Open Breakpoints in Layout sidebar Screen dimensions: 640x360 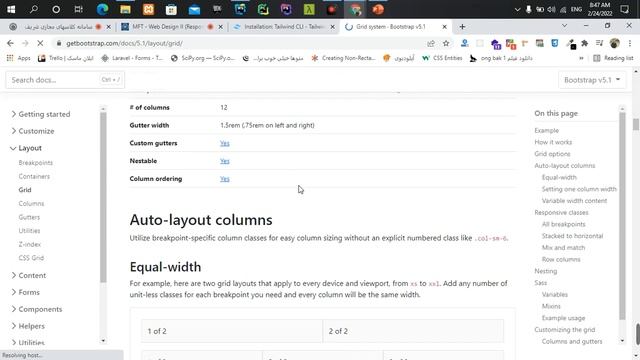click(36, 163)
